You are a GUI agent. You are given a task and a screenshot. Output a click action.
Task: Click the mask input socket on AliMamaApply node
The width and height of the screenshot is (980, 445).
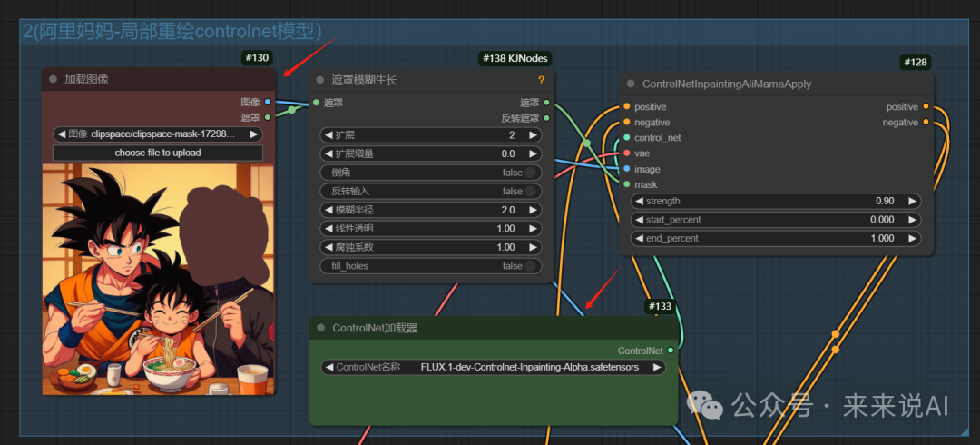point(627,184)
